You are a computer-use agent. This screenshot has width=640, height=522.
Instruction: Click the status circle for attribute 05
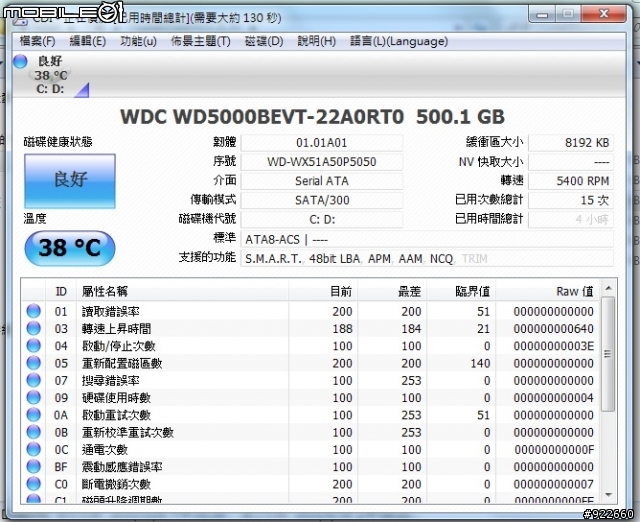[x=33, y=363]
